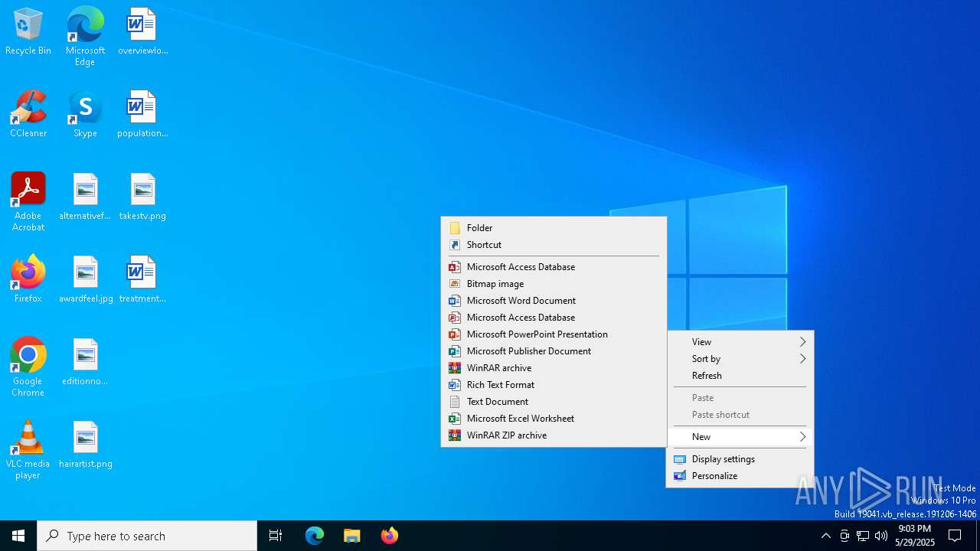Open the volume control in system tray
The width and height of the screenshot is (980, 551).
point(881,536)
